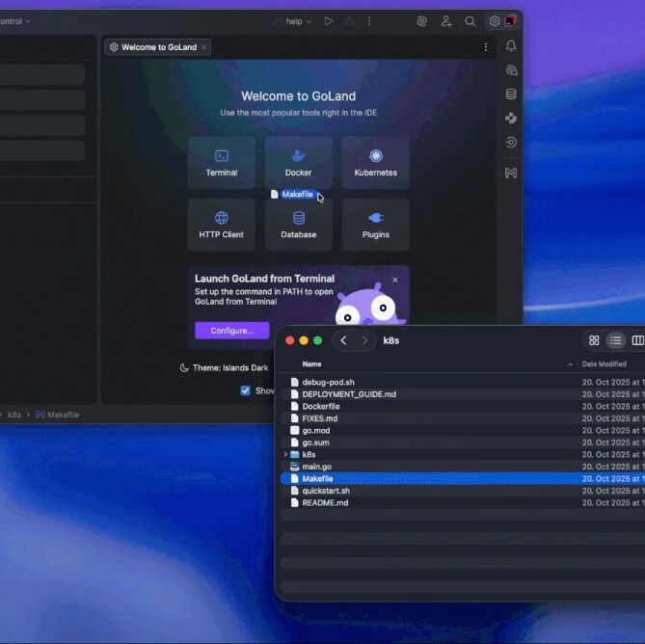Open the Database tool card
Image resolution: width=645 pixels, height=644 pixels.
[x=298, y=225]
